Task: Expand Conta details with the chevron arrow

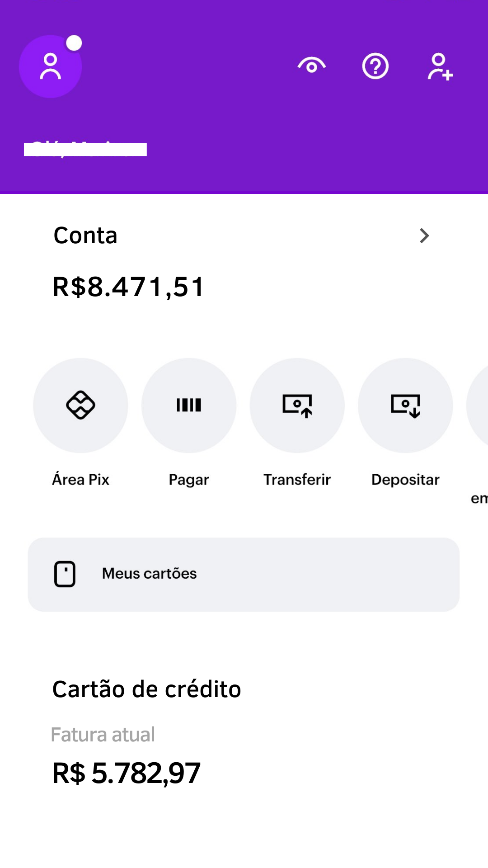Action: click(424, 236)
